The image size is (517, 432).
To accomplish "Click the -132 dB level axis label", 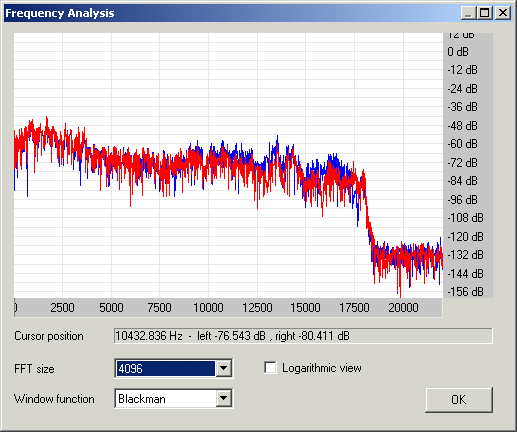I will 465,255.
